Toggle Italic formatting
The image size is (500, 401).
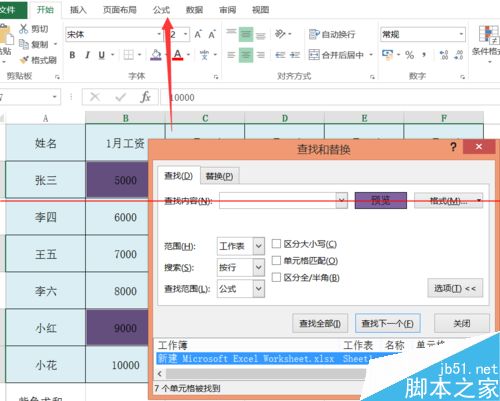pyautogui.click(x=87, y=55)
